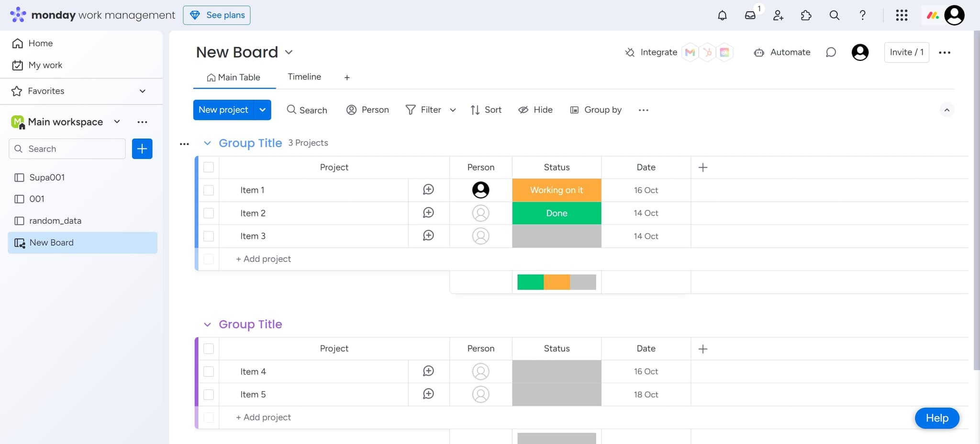The width and height of the screenshot is (980, 444).
Task: Open the inbox tray icon
Action: [x=750, y=15]
